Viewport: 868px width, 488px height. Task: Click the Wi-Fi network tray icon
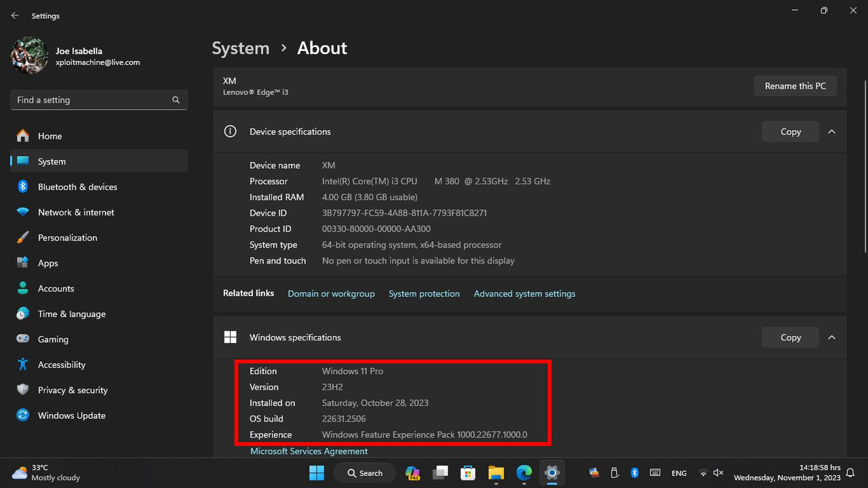[703, 472]
